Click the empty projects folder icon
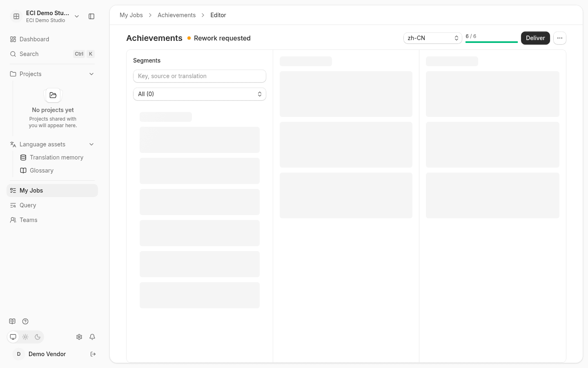Viewport: 588px width, 368px height. [x=53, y=95]
